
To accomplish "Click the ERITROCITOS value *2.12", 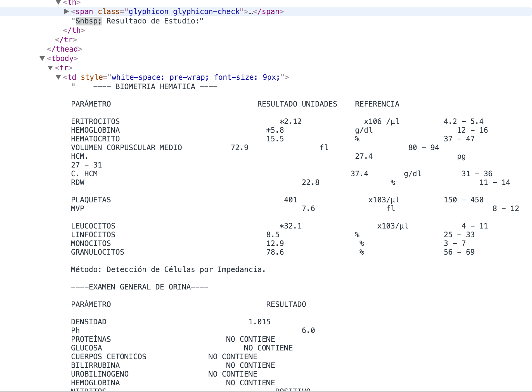I will coord(290,121).
